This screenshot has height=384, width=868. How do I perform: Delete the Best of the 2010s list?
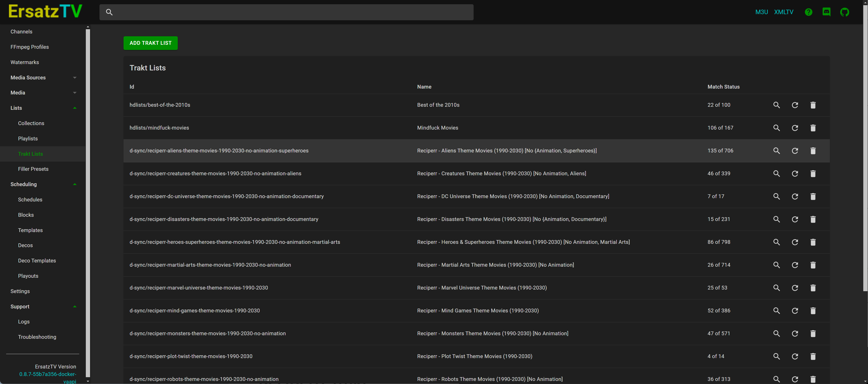click(x=813, y=105)
